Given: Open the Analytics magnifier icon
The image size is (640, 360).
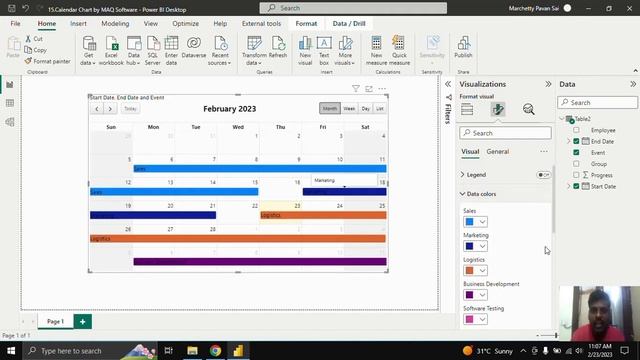Looking at the screenshot, I should tap(529, 109).
